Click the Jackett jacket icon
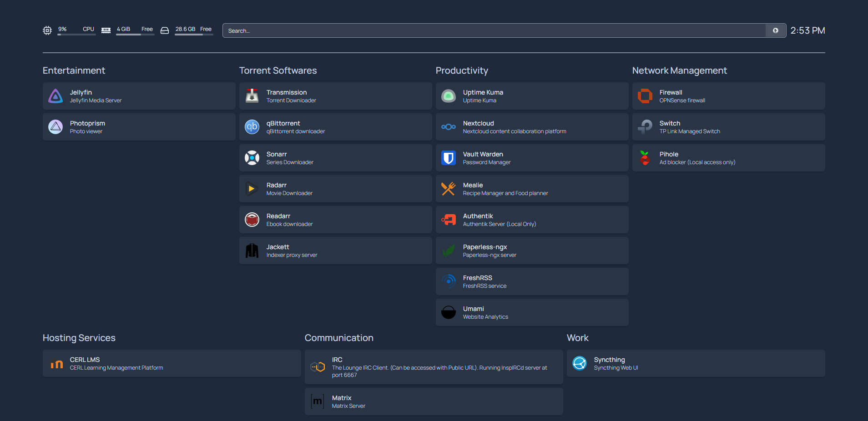868x421 pixels. tap(252, 251)
